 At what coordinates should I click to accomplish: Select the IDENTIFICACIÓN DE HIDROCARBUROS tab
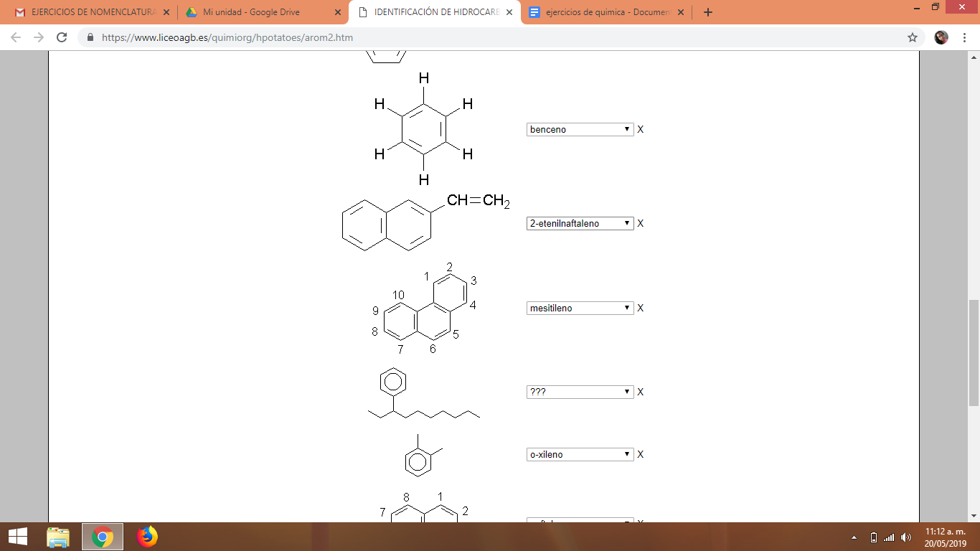point(435,12)
